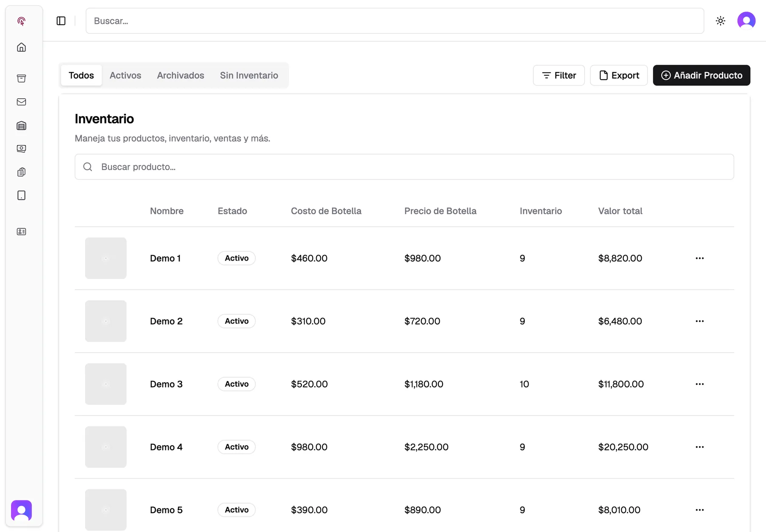Screen dimensions: 766x532
Task: Click the Añadir Producto button
Action: [701, 75]
